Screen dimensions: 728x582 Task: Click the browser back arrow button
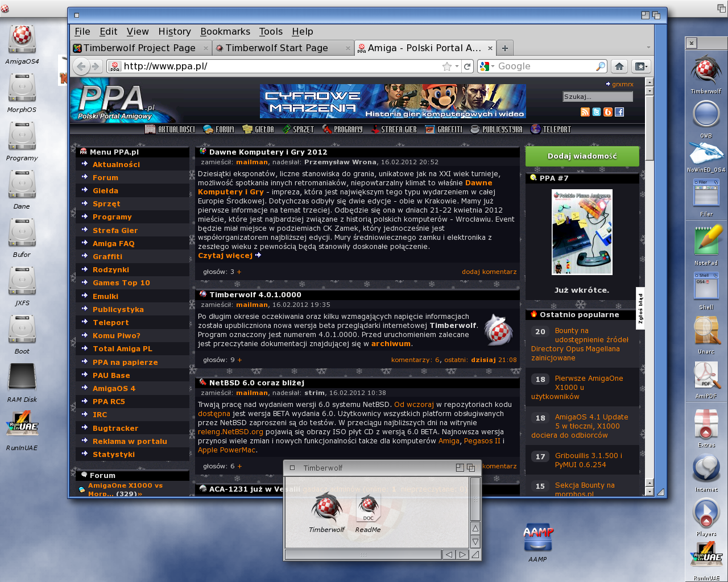pos(81,66)
